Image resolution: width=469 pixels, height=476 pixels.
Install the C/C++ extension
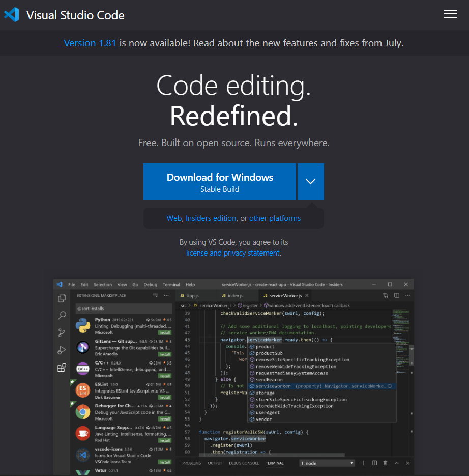(x=165, y=376)
